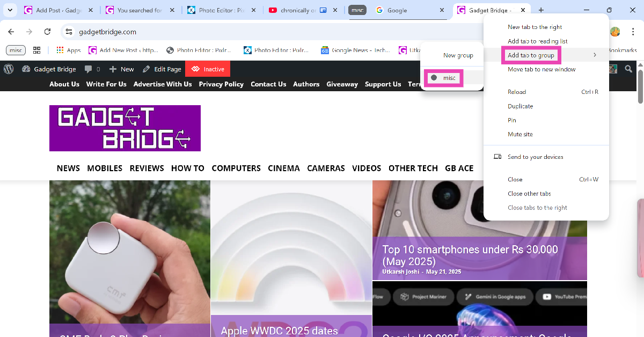Open the About Us link
The width and height of the screenshot is (644, 337).
click(x=64, y=84)
